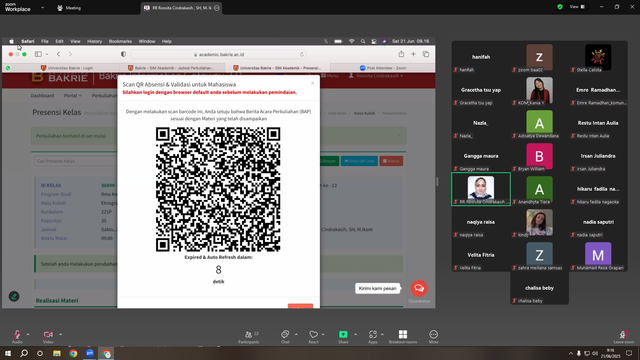Image resolution: width=640 pixels, height=360 pixels.
Task: Click the Show QR Code button
Action: (359, 161)
